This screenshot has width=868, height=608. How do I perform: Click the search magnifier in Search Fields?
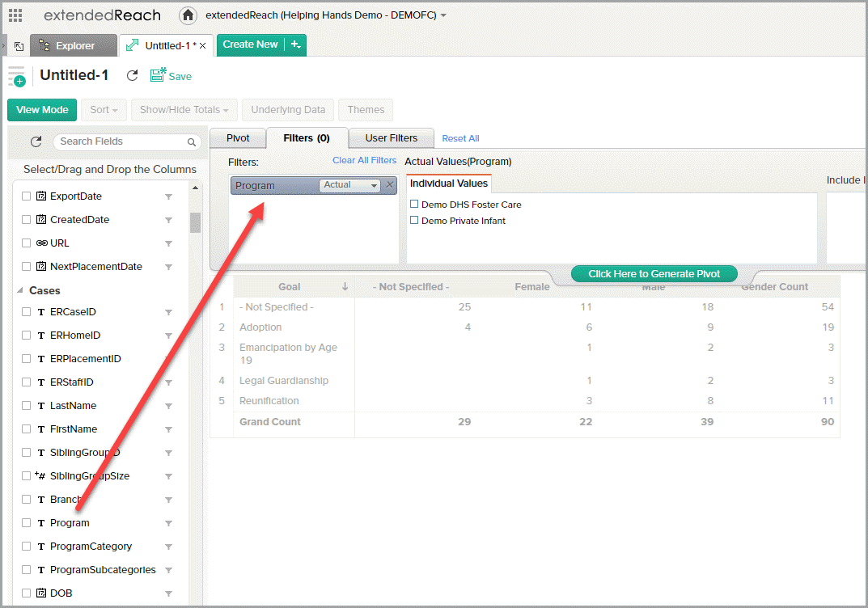click(192, 142)
